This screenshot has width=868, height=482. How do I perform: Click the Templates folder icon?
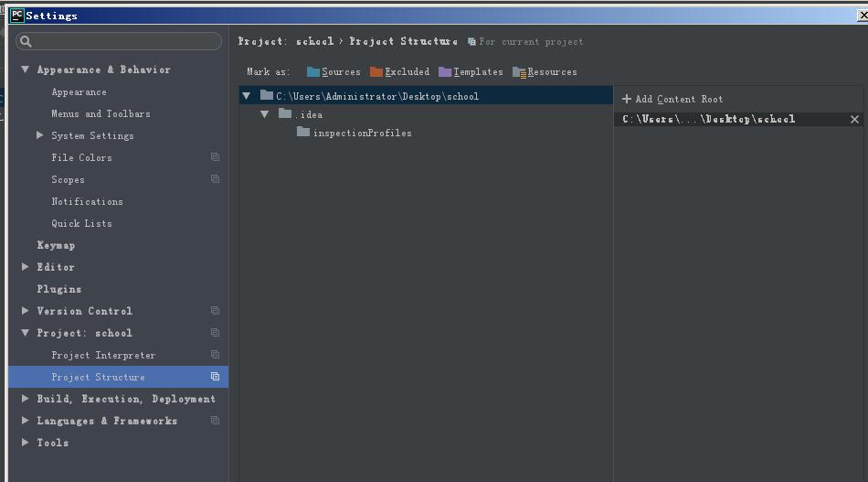click(445, 72)
